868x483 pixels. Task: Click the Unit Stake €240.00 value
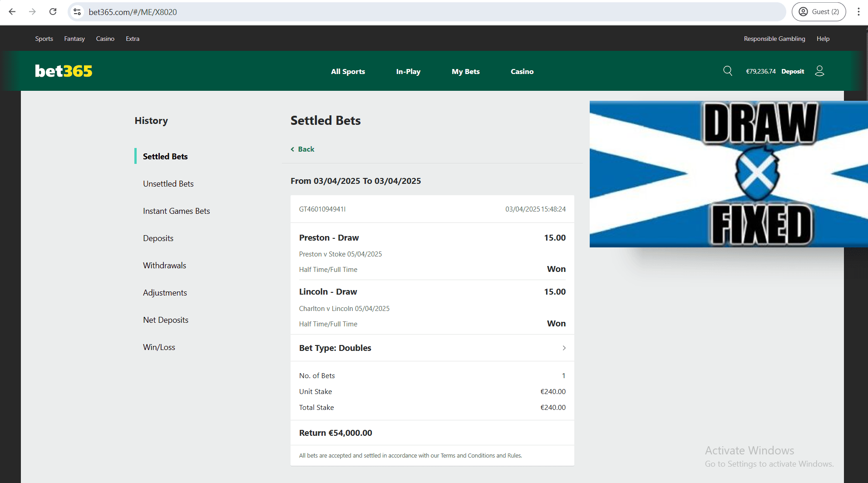coord(553,391)
